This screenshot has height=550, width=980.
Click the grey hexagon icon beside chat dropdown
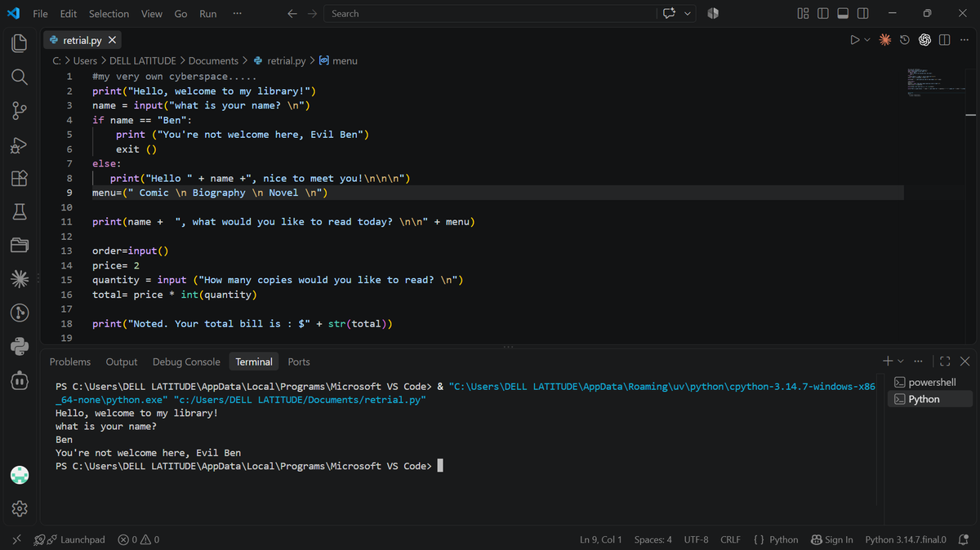click(713, 14)
